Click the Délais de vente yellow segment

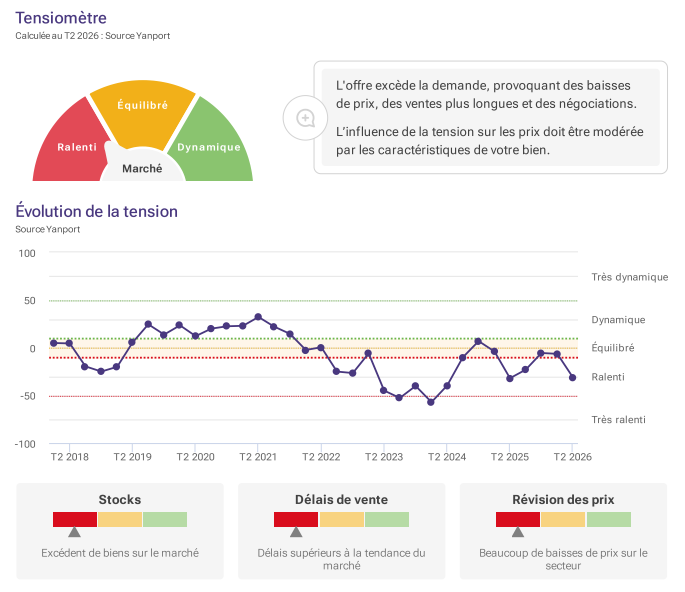(342, 519)
